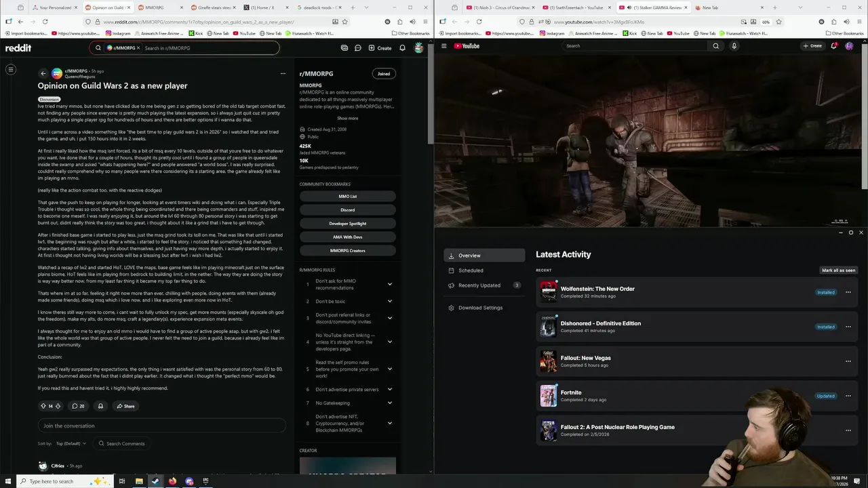Show more of the r/MMORPG description
868x488 pixels.
pos(347,118)
